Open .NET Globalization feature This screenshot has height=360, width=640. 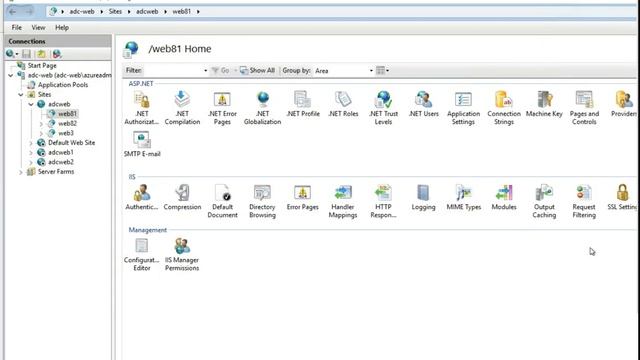262,108
